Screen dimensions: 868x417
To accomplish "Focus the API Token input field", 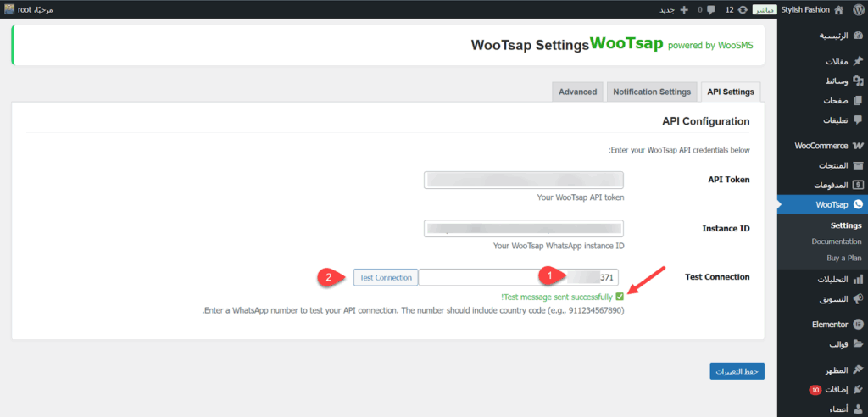I will click(x=523, y=180).
